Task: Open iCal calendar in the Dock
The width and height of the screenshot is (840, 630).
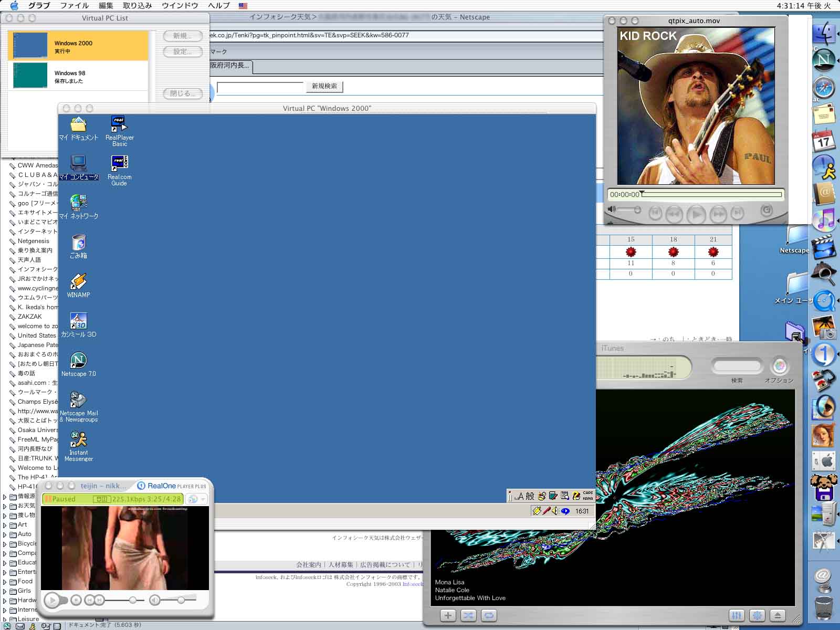Action: click(824, 141)
